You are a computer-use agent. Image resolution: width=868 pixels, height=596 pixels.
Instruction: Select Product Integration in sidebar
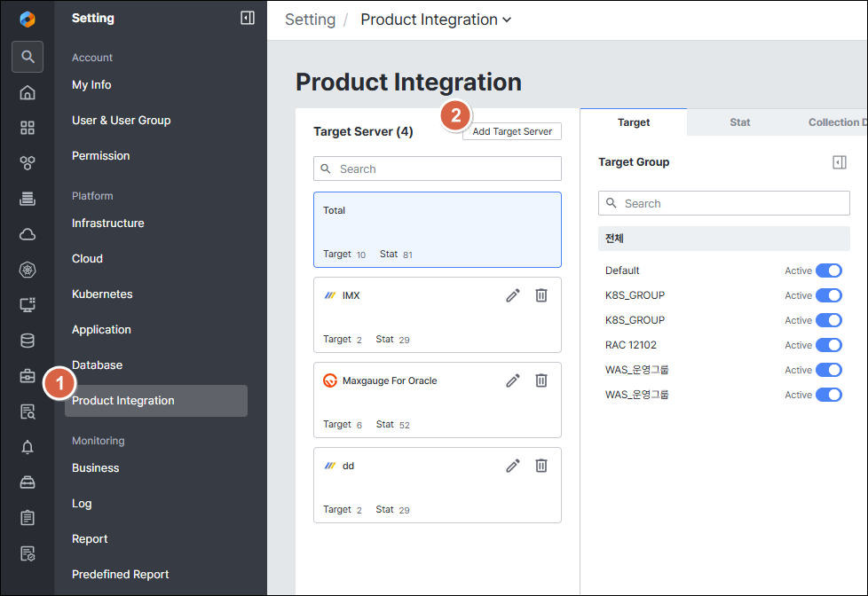click(x=156, y=401)
